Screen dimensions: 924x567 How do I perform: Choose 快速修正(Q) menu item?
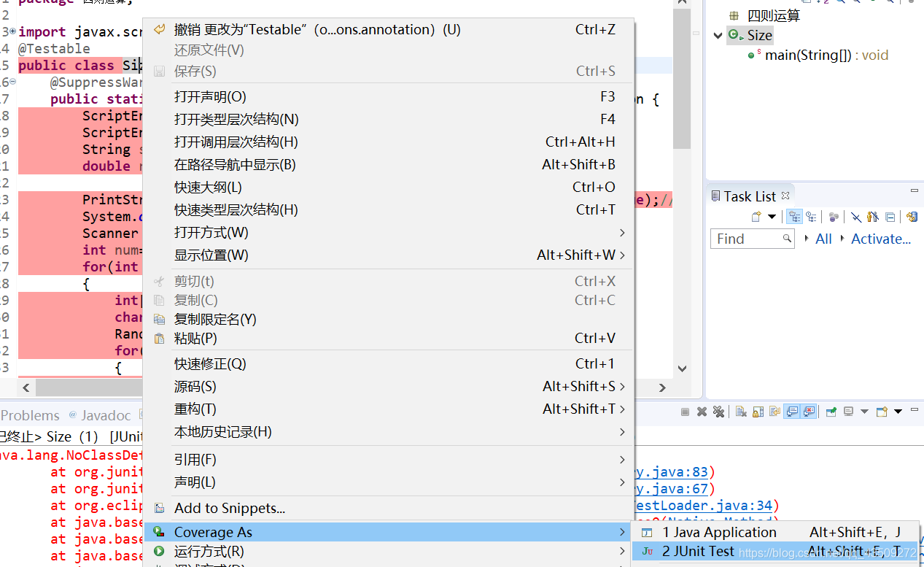[389, 363]
